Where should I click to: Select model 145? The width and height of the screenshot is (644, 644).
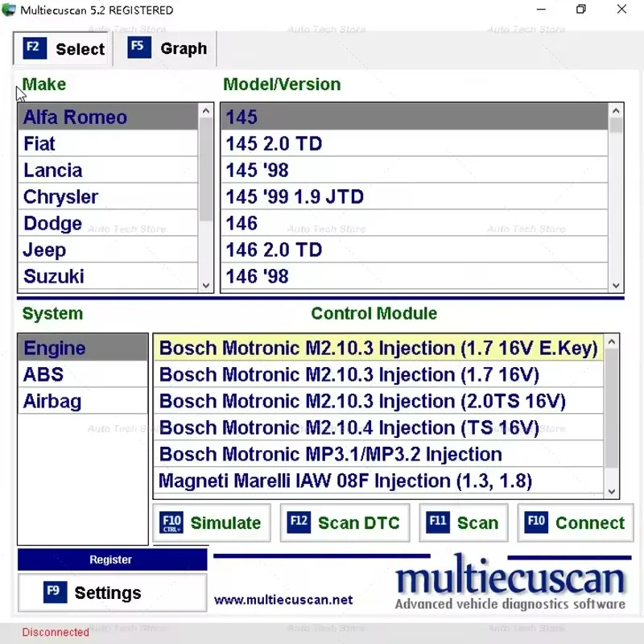click(x=414, y=117)
